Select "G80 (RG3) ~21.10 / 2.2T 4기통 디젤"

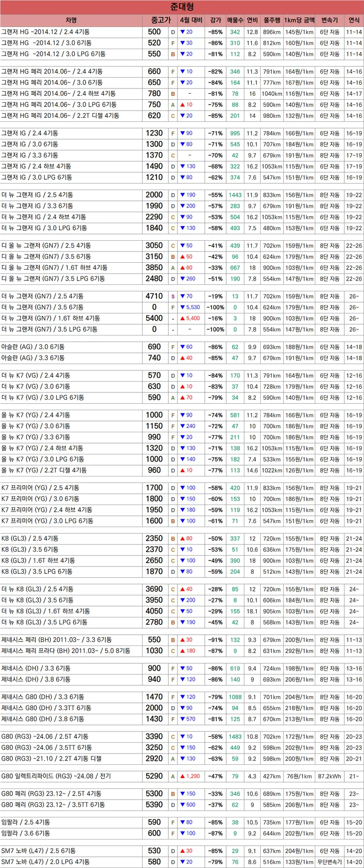(x=71, y=758)
